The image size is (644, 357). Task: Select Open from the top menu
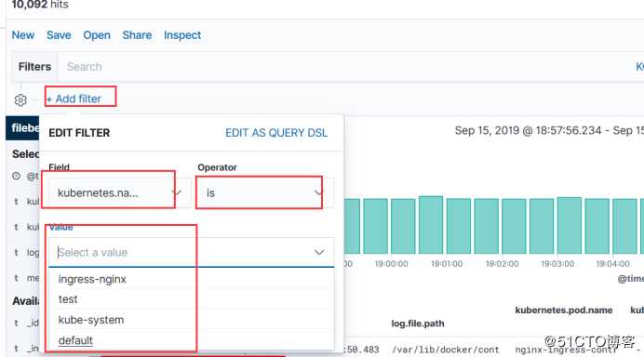click(97, 35)
